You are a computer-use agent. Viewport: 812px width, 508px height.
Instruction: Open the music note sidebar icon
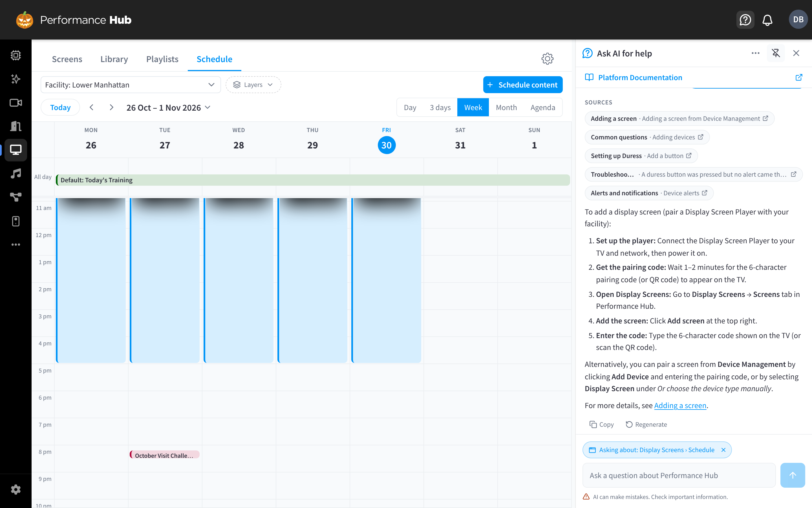pyautogui.click(x=16, y=174)
